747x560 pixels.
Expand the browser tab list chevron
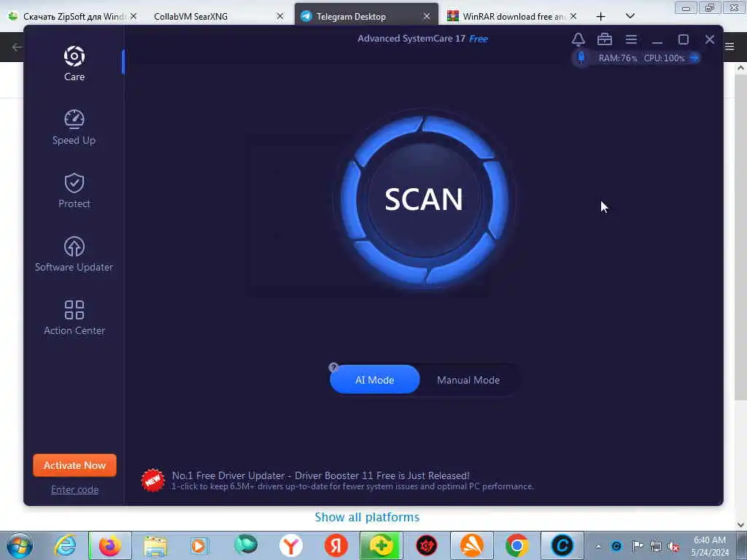[630, 16]
